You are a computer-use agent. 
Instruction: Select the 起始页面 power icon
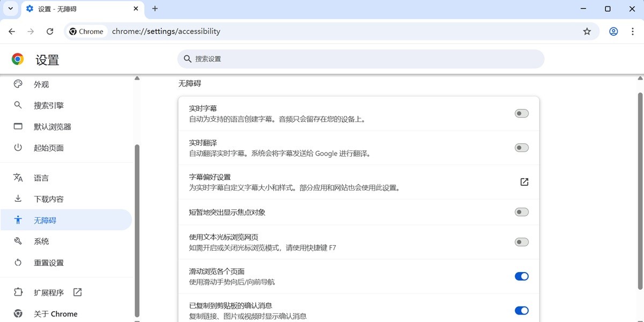[18, 148]
